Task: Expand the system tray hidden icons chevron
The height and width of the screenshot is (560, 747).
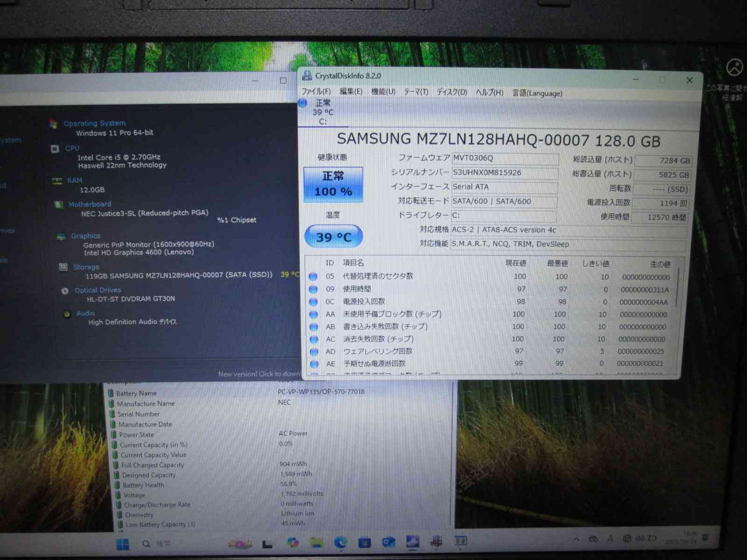Action: click(x=577, y=539)
